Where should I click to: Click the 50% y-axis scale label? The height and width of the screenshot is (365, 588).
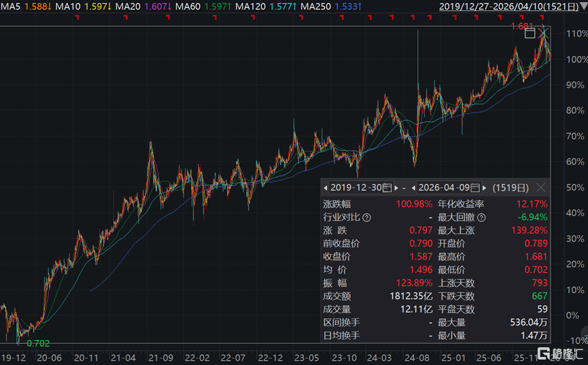(575, 188)
